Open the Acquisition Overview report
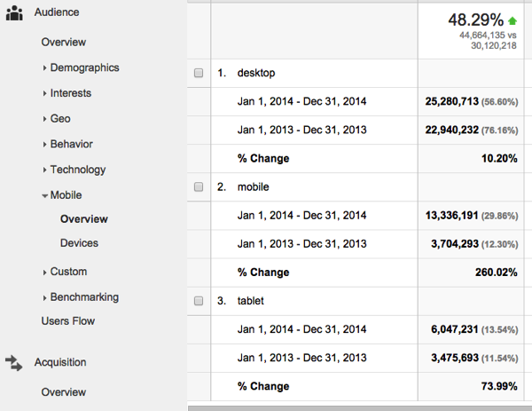532x411 pixels. pos(64,392)
